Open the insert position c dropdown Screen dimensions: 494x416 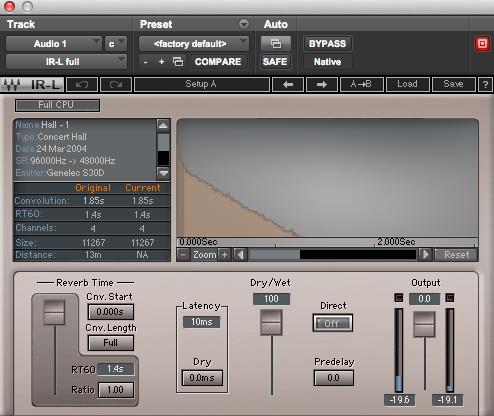coord(116,44)
